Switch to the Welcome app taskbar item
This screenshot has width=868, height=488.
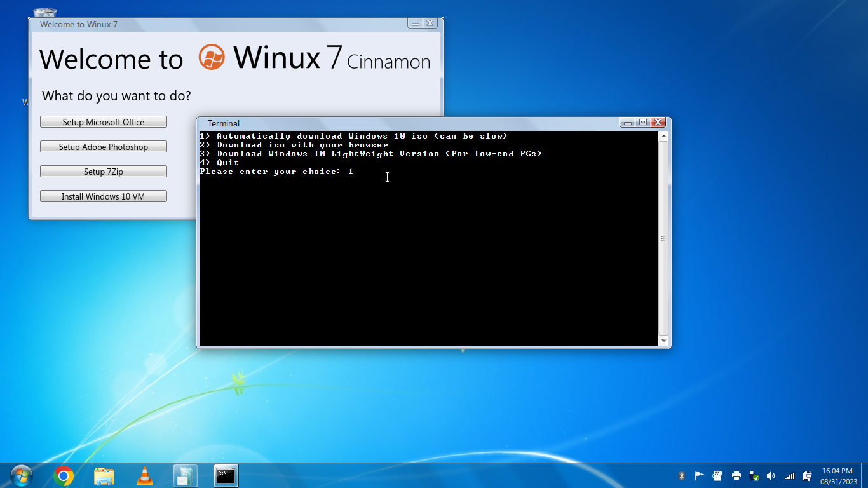tap(186, 476)
